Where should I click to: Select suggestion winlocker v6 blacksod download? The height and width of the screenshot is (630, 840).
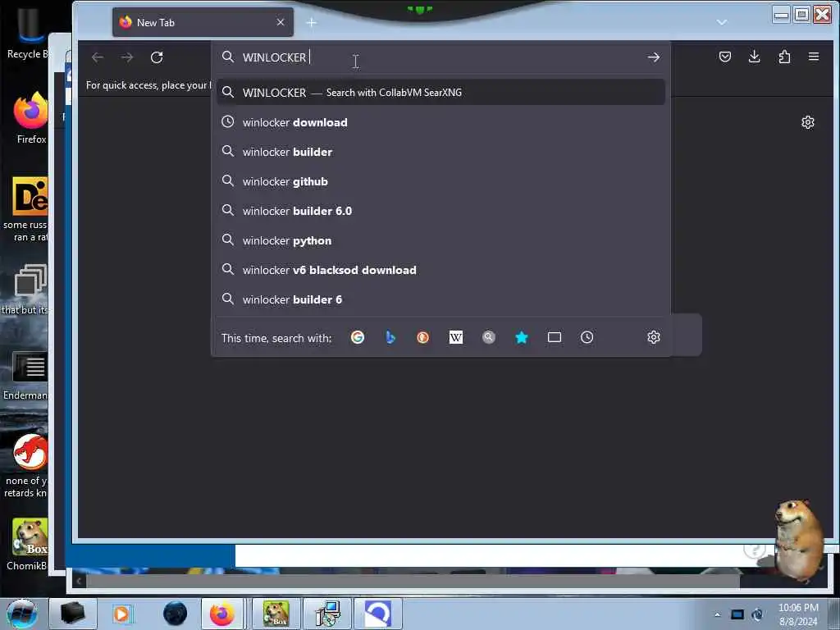[441, 270]
